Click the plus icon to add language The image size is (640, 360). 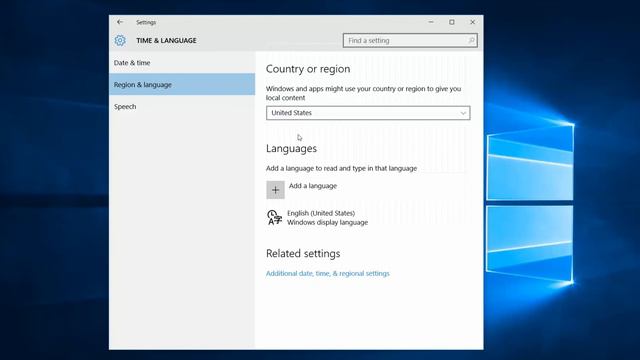[x=276, y=190]
